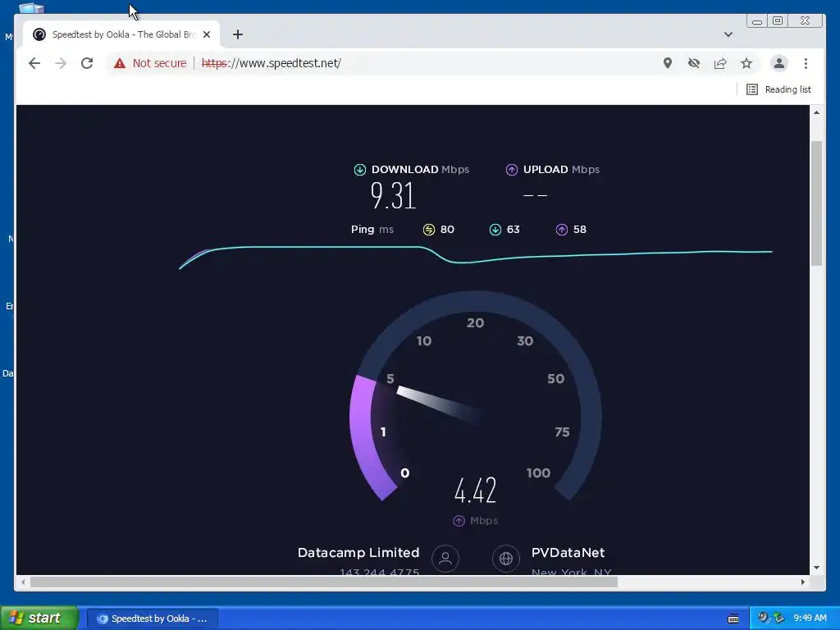This screenshot has width=840, height=630.
Task: Bookmark this page with the star
Action: point(746,63)
